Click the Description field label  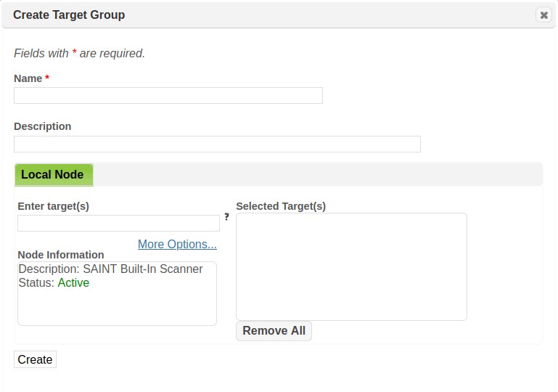click(43, 126)
